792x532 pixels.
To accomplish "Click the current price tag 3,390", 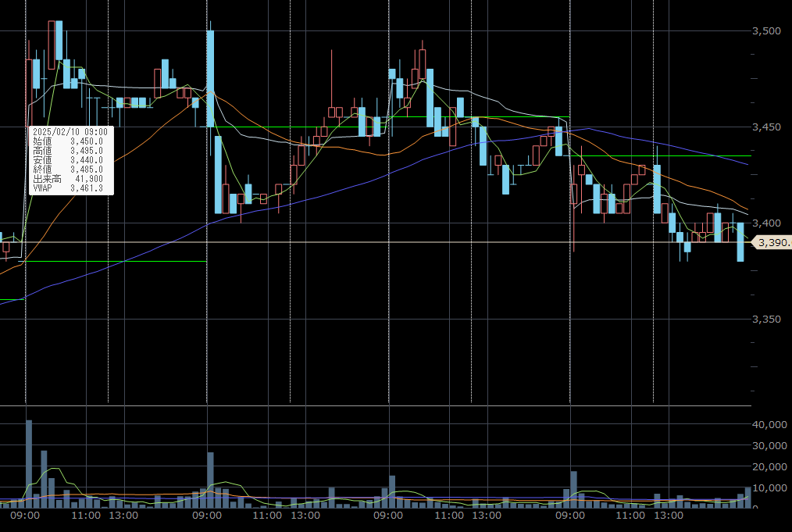I will (x=772, y=242).
